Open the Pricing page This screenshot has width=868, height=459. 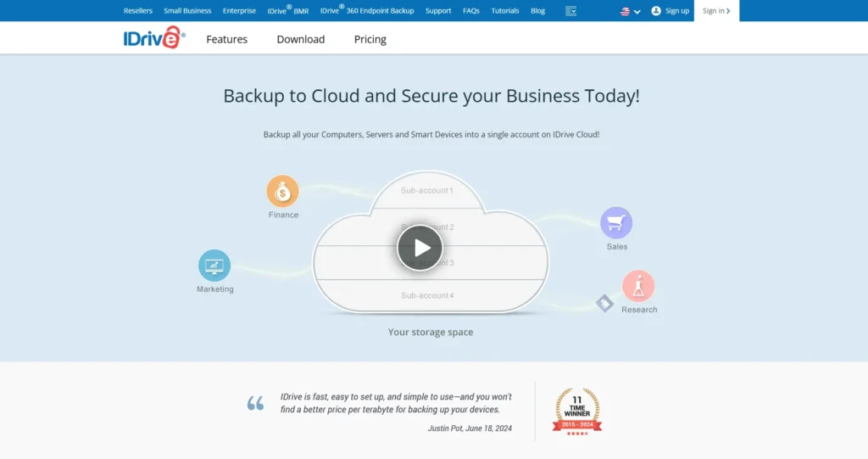pos(370,39)
